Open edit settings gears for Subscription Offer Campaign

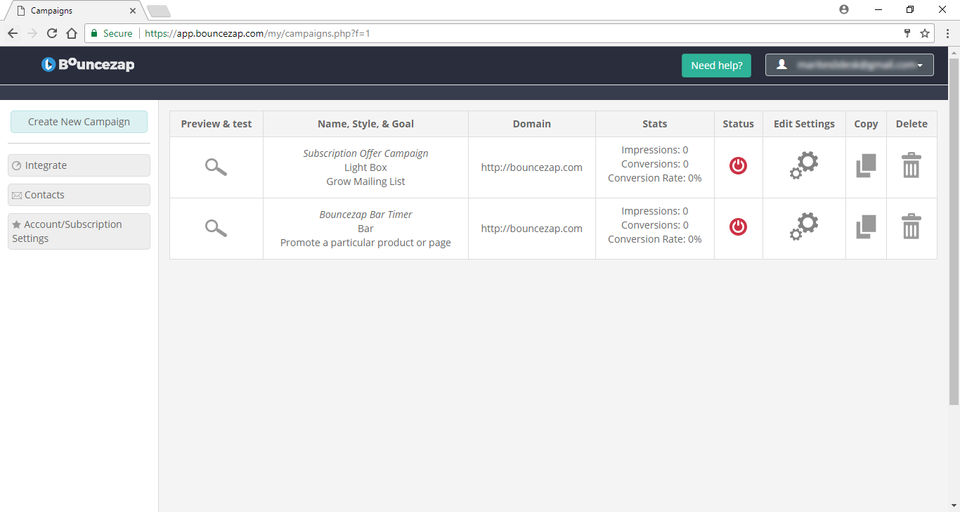point(804,165)
